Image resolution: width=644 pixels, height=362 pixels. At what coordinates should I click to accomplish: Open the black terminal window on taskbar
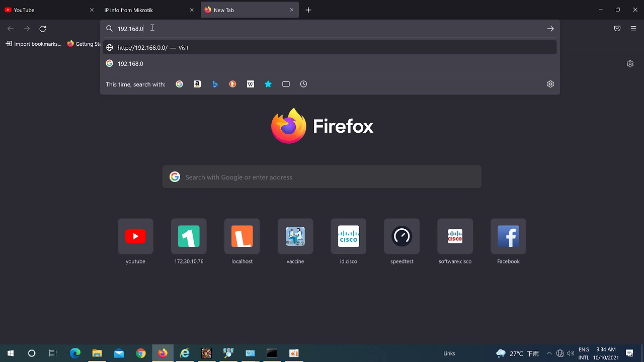tap(272, 353)
